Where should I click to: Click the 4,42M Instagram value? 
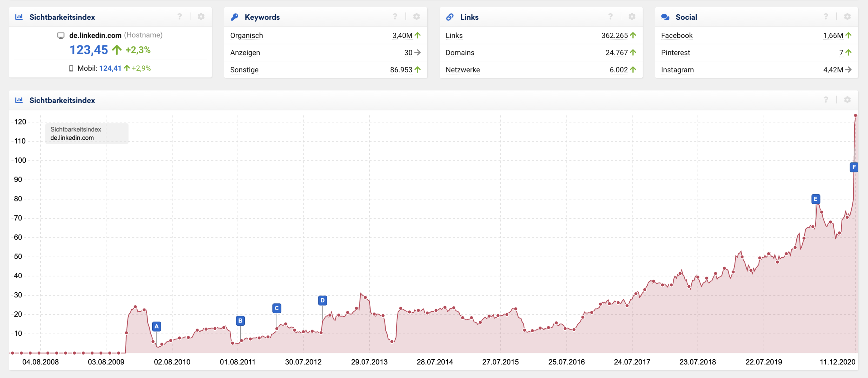click(x=833, y=70)
